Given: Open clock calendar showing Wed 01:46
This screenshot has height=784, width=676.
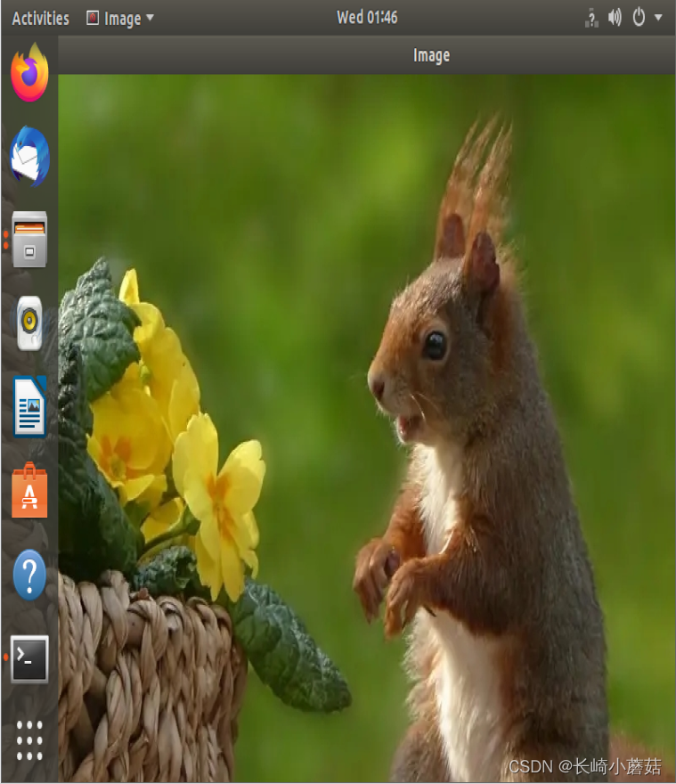Looking at the screenshot, I should (x=367, y=18).
